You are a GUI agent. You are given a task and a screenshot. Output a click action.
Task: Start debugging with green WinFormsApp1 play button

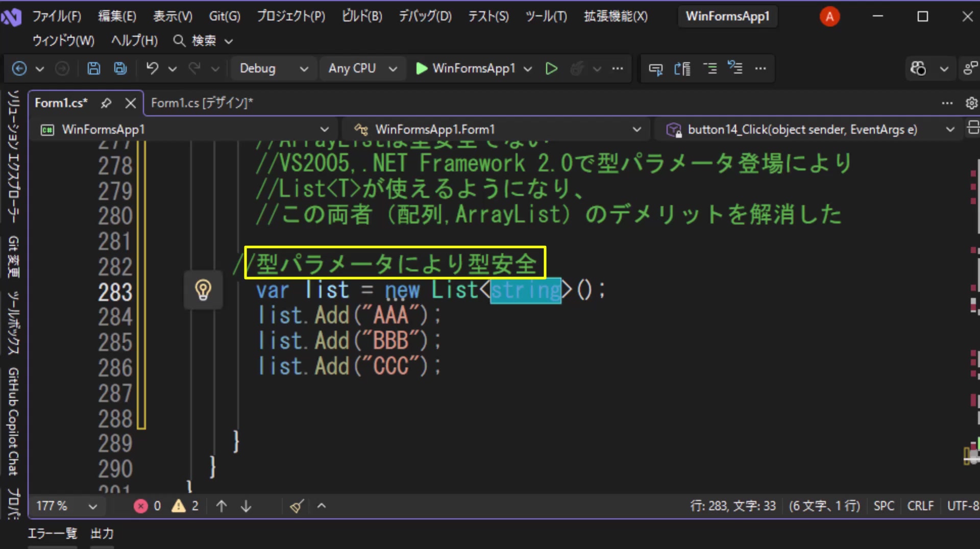pos(465,68)
